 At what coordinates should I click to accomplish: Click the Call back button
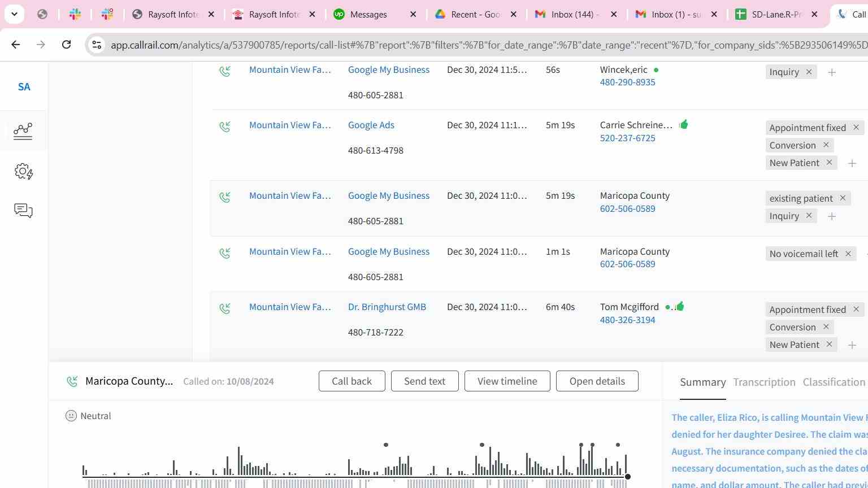click(x=352, y=381)
